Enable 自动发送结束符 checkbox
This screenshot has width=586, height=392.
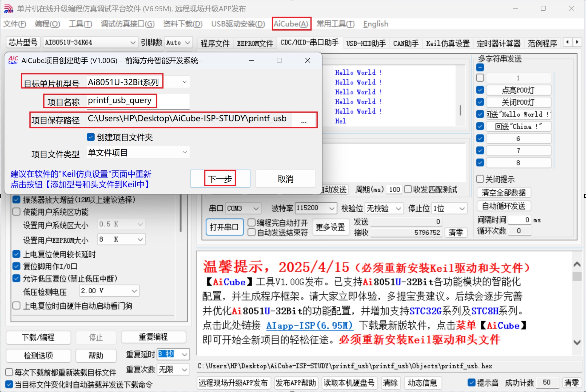251,233
